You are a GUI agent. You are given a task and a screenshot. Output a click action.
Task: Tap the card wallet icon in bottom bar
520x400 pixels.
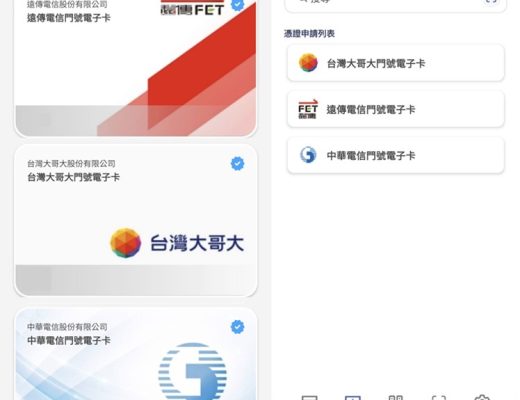pos(309,397)
